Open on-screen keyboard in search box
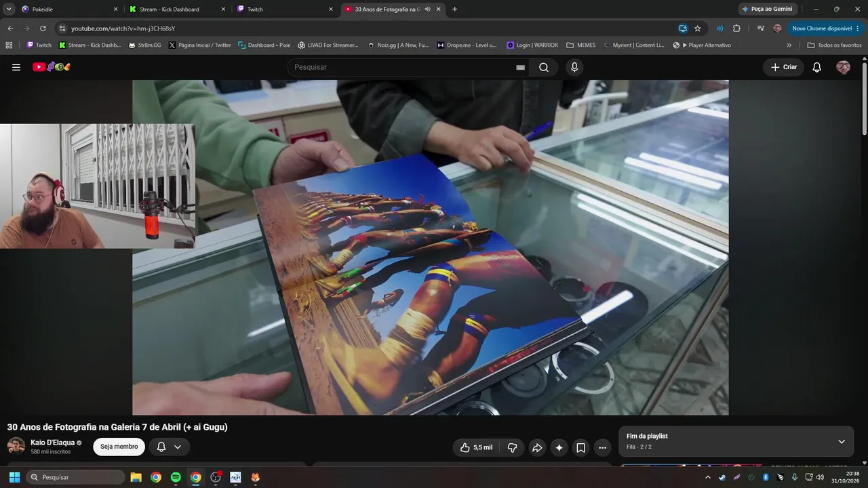The height and width of the screenshot is (488, 868). (x=520, y=67)
